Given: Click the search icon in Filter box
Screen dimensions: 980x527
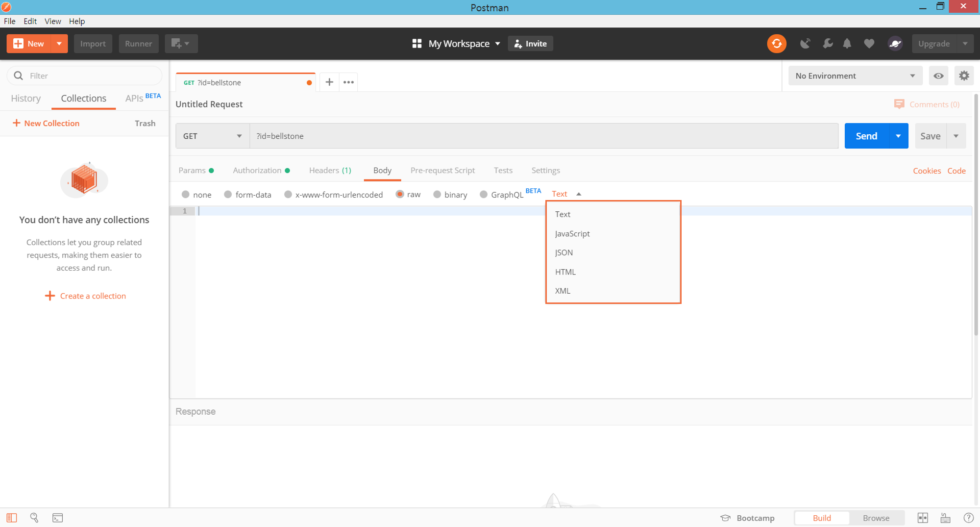Looking at the screenshot, I should 19,75.
